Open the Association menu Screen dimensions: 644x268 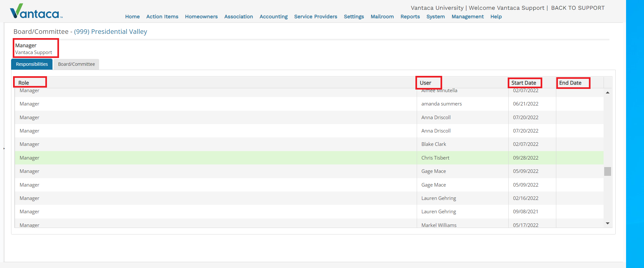(x=238, y=17)
